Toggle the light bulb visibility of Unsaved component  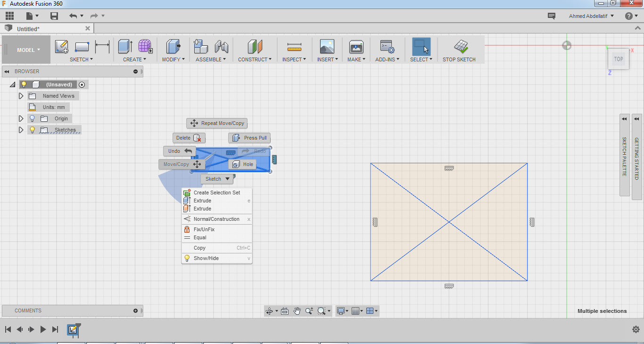click(x=24, y=84)
